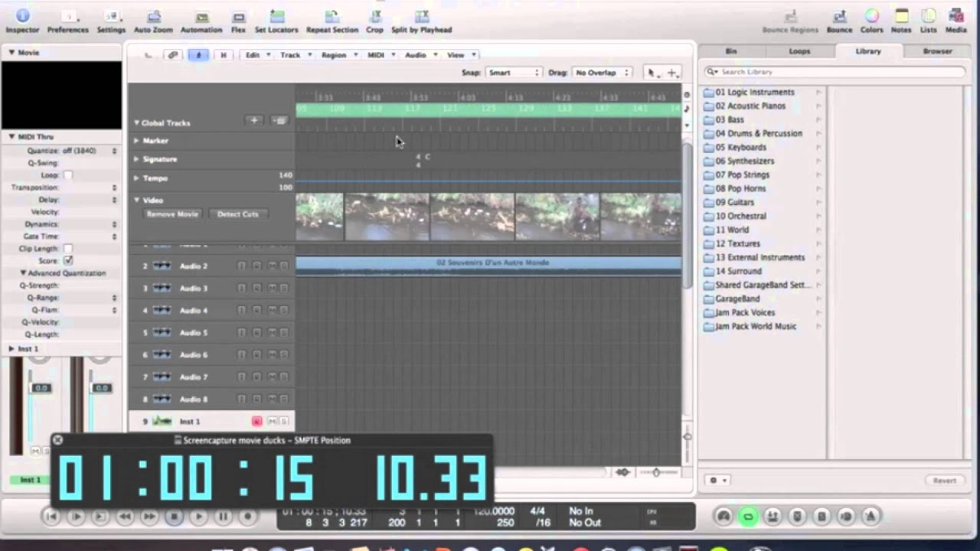Toggle the Clip Length checkbox

coord(68,249)
